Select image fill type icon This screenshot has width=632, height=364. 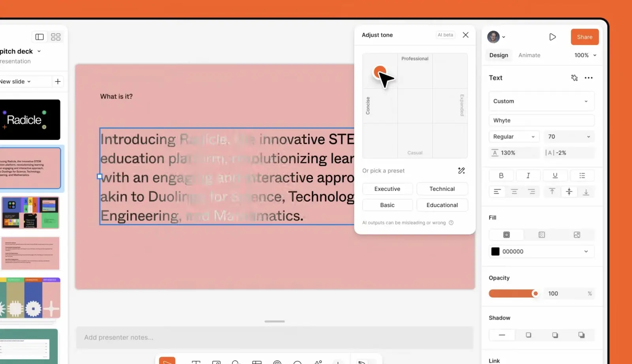coord(577,235)
